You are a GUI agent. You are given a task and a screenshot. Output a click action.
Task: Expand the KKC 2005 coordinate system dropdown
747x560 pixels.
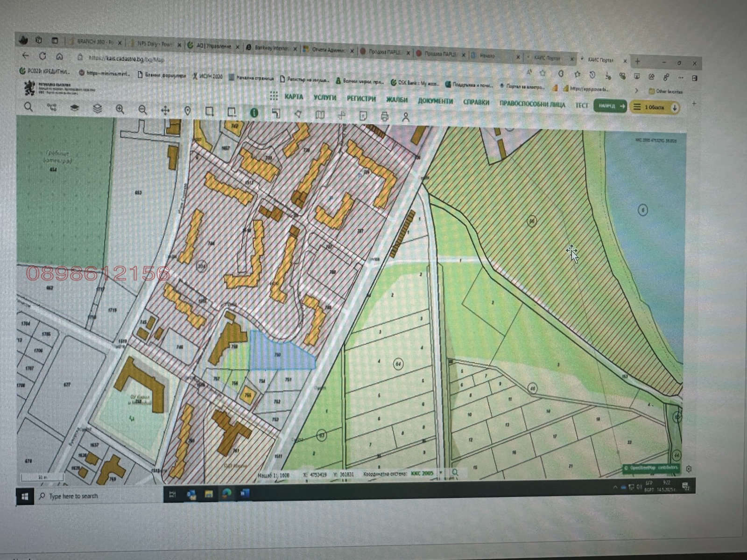pos(440,473)
